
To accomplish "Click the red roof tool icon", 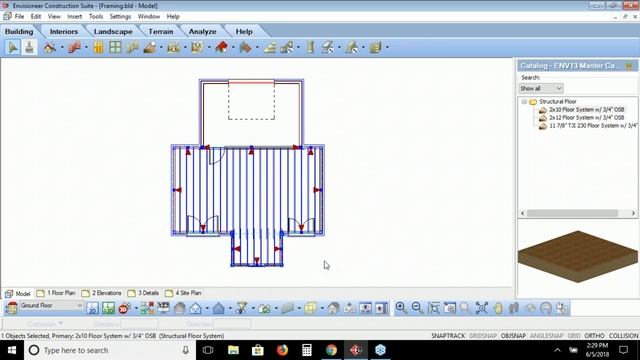I will click(x=221, y=48).
